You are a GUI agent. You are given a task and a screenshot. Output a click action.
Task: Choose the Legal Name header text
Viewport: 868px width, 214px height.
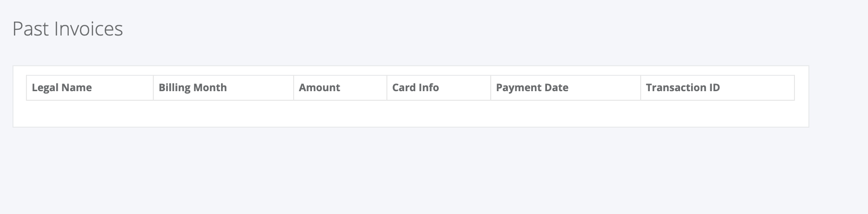(x=62, y=88)
